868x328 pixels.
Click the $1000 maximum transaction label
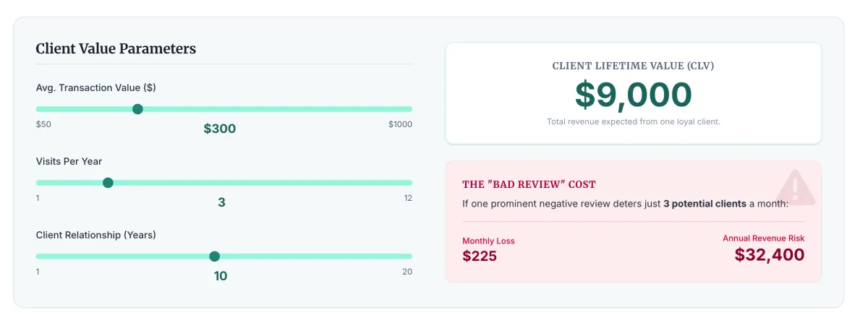coord(399,124)
